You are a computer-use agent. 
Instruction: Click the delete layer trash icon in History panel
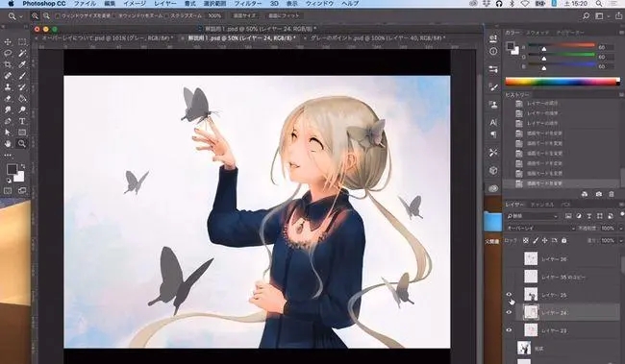click(612, 194)
